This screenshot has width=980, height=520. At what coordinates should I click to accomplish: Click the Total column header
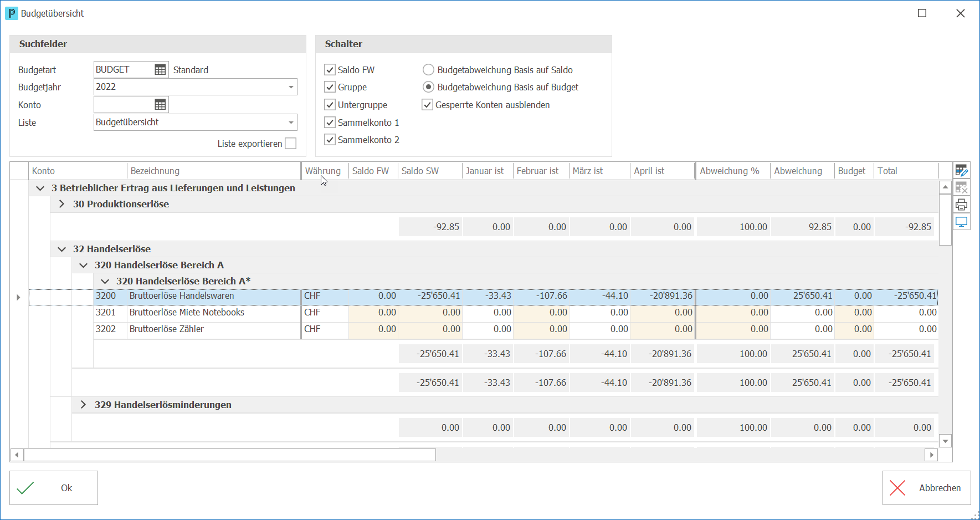click(x=906, y=171)
